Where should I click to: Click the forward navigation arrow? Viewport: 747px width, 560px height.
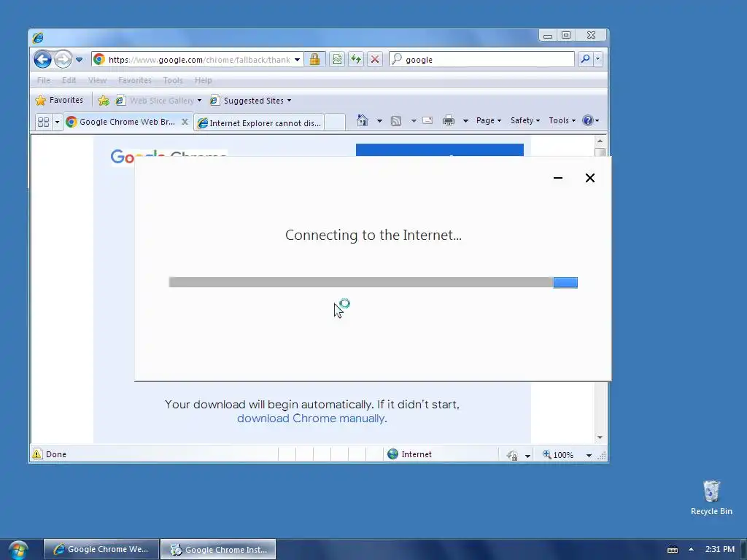click(x=63, y=60)
